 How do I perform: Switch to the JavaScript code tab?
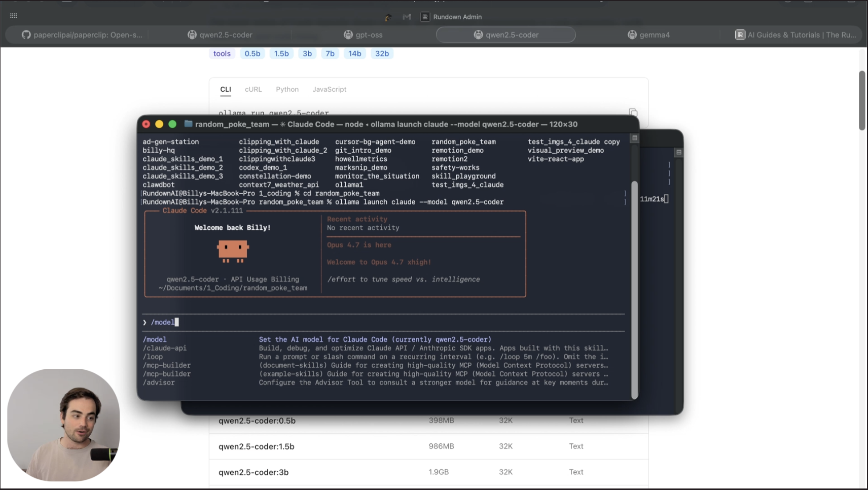(330, 89)
